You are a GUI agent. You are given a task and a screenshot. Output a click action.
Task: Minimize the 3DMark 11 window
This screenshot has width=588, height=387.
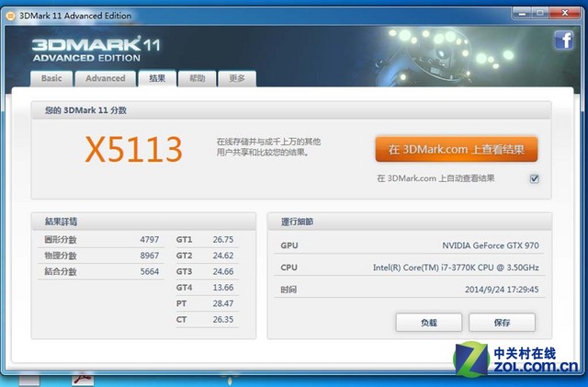tap(522, 13)
